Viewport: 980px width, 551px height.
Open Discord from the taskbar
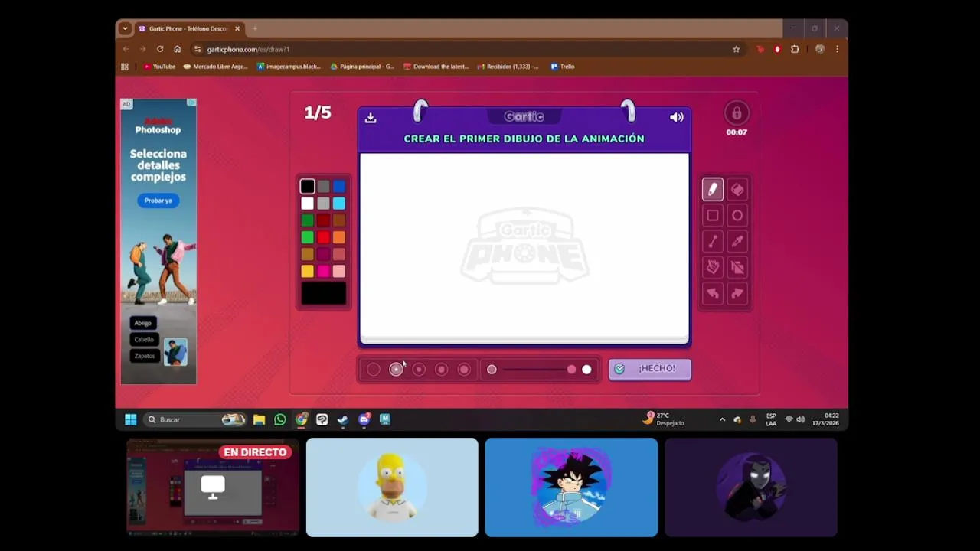point(364,419)
